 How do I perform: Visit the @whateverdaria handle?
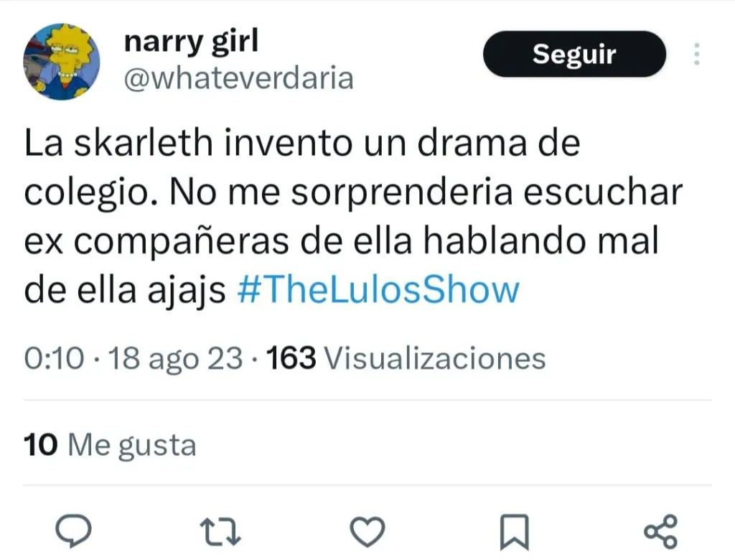(238, 78)
